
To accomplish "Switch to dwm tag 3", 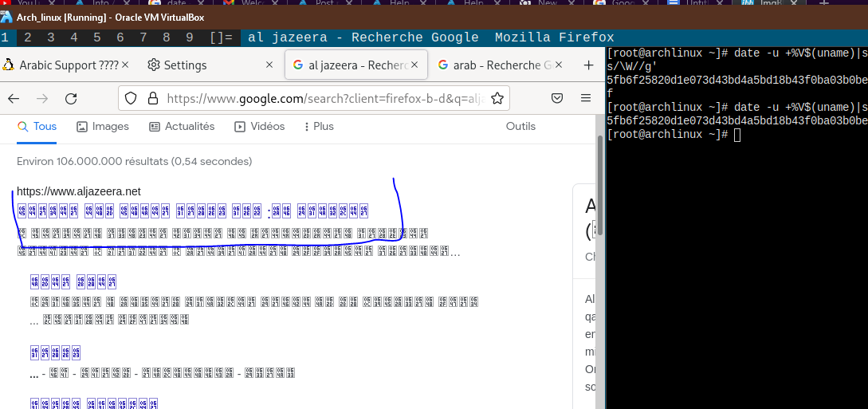I will click(x=51, y=37).
